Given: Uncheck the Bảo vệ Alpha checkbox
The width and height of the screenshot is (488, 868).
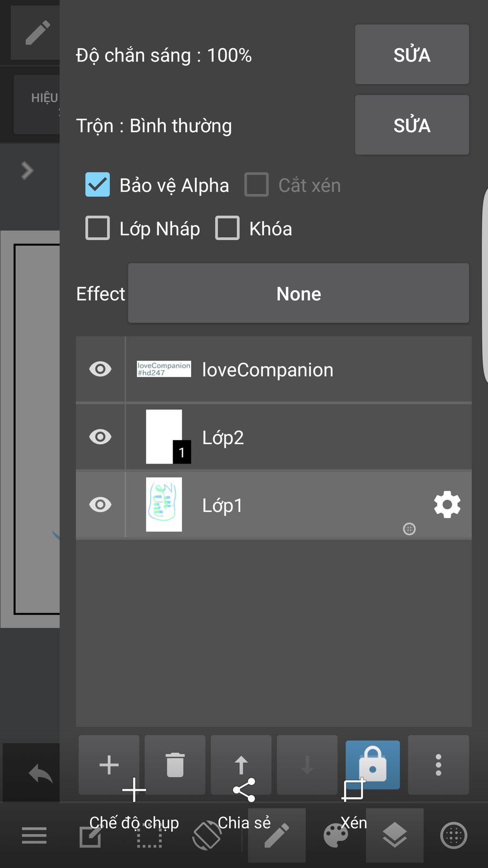Looking at the screenshot, I should click(x=98, y=185).
